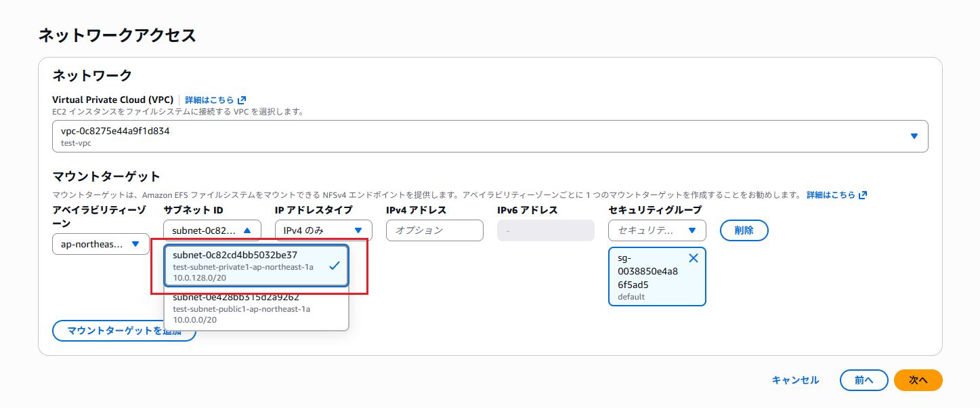The height and width of the screenshot is (408, 980).
Task: Click external link icon beside mount target details
Action: [862, 195]
